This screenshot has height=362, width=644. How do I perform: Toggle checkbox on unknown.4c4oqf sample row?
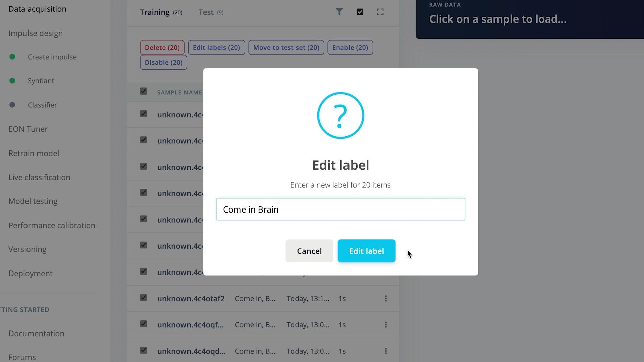tap(143, 324)
